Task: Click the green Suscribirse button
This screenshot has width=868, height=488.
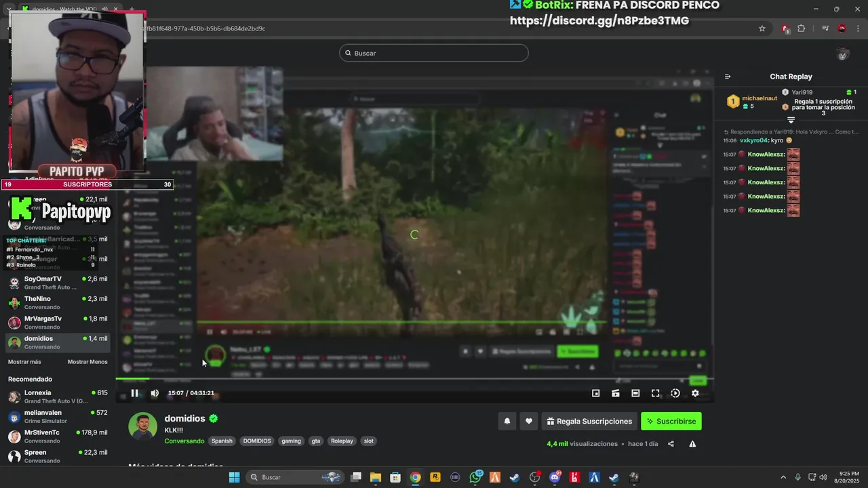Action: coord(671,421)
